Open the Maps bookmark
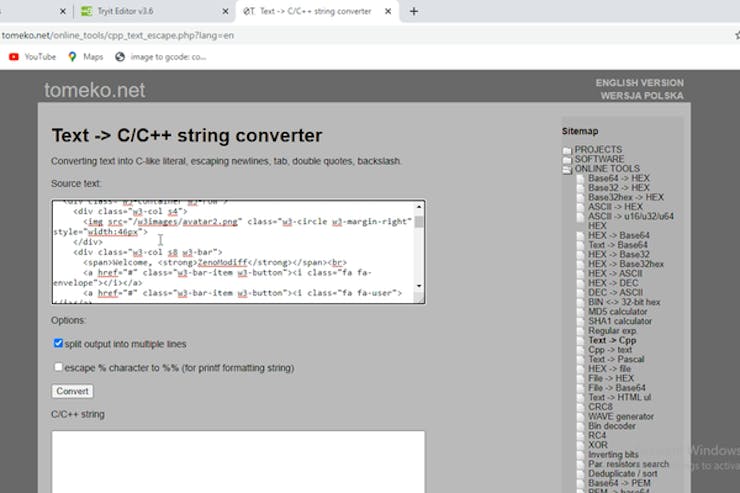Screen dimensions: 740x493 coord(85,57)
